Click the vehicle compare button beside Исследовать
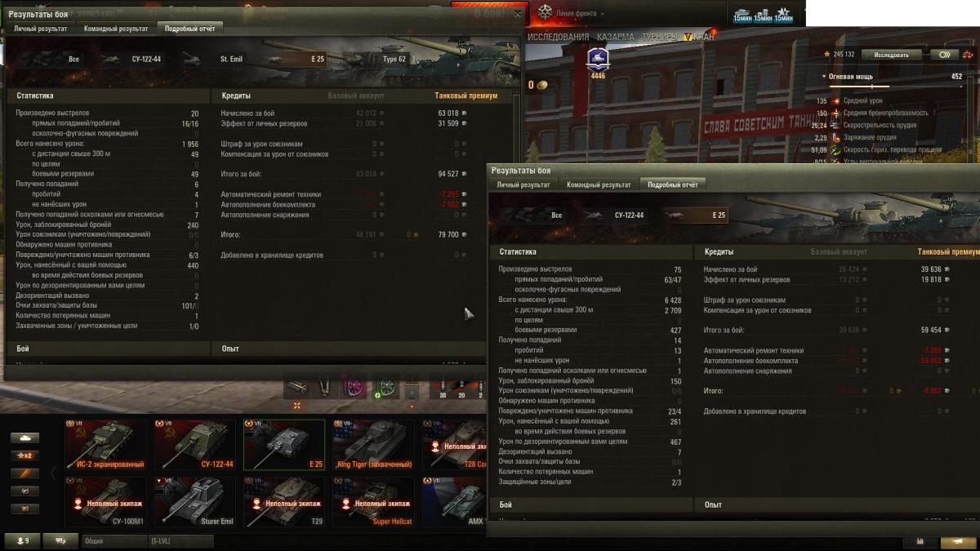 click(x=943, y=55)
